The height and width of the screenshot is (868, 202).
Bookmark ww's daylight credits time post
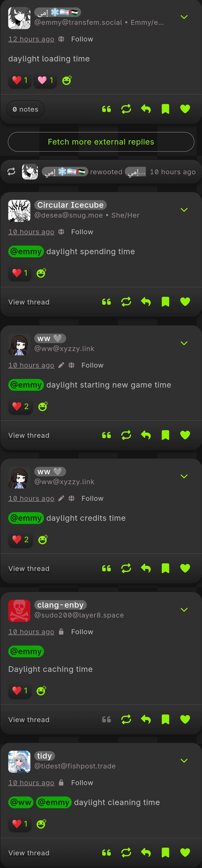coord(165,568)
